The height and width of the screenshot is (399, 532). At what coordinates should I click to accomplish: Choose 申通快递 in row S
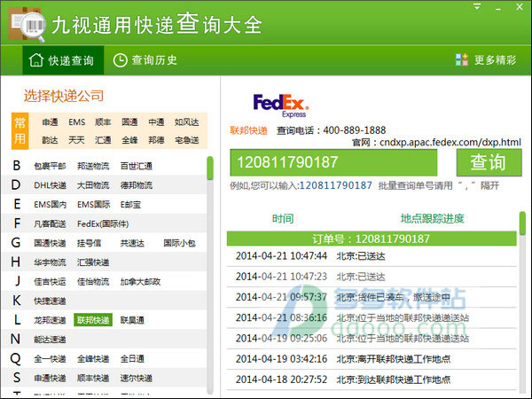click(50, 379)
